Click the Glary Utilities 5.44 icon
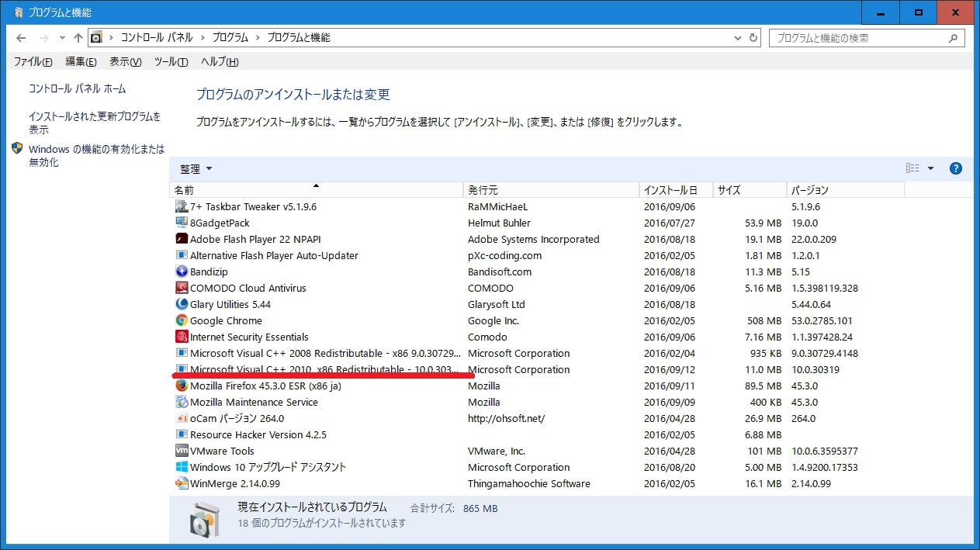Image resolution: width=980 pixels, height=550 pixels. (x=182, y=305)
